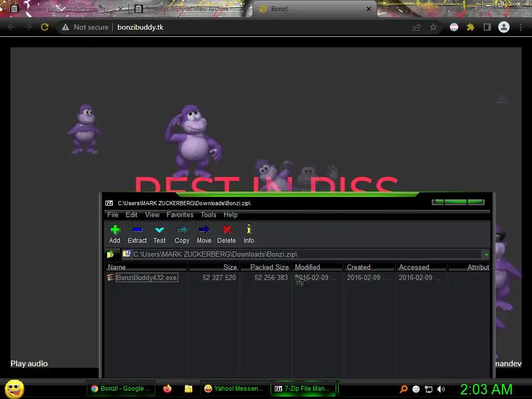This screenshot has height=399, width=532.
Task: Switch to Internet Archive View Archive tab
Action: (x=187, y=9)
